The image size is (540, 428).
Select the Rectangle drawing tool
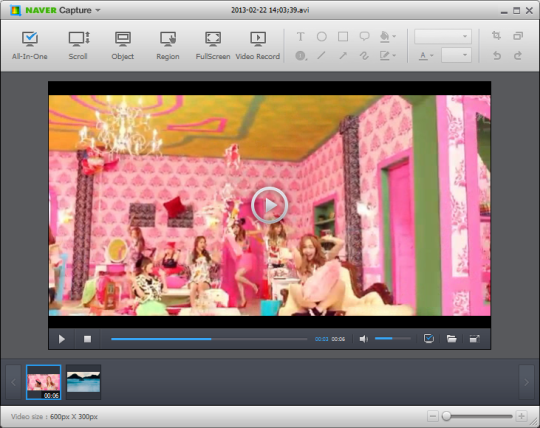click(x=343, y=36)
